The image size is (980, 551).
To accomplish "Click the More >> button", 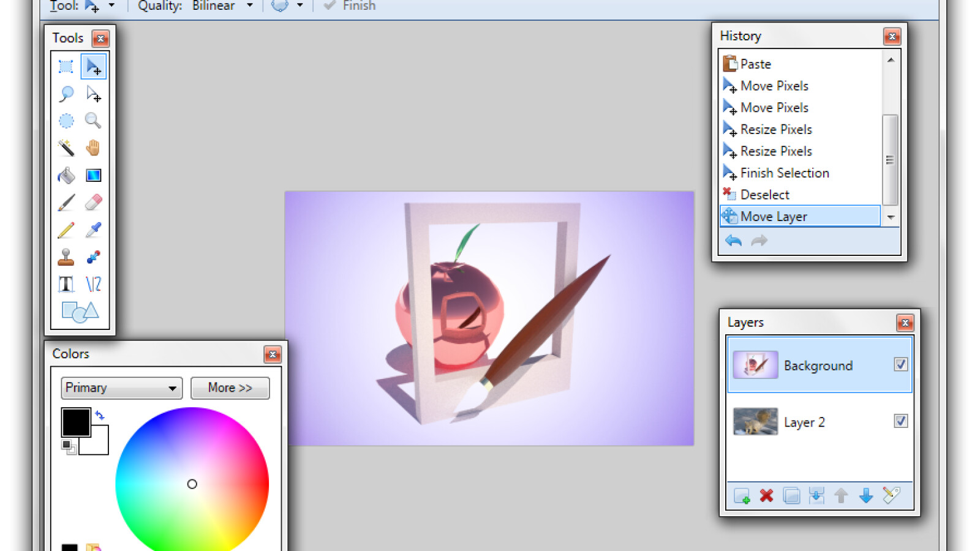I will pyautogui.click(x=230, y=388).
